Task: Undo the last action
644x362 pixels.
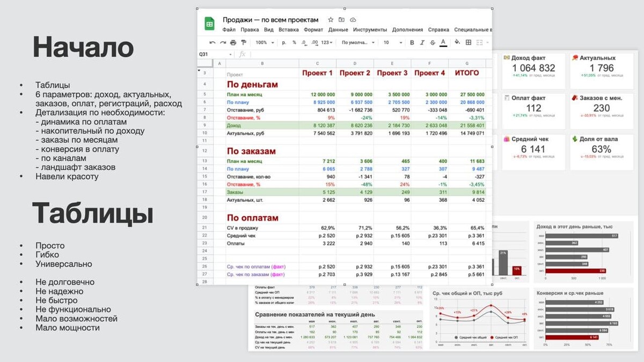Action: [x=213, y=42]
